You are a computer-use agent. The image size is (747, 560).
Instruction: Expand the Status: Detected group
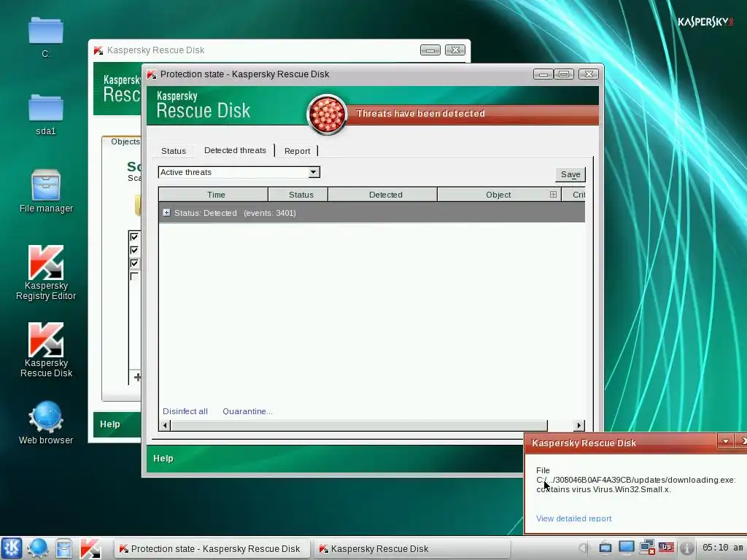click(x=166, y=213)
